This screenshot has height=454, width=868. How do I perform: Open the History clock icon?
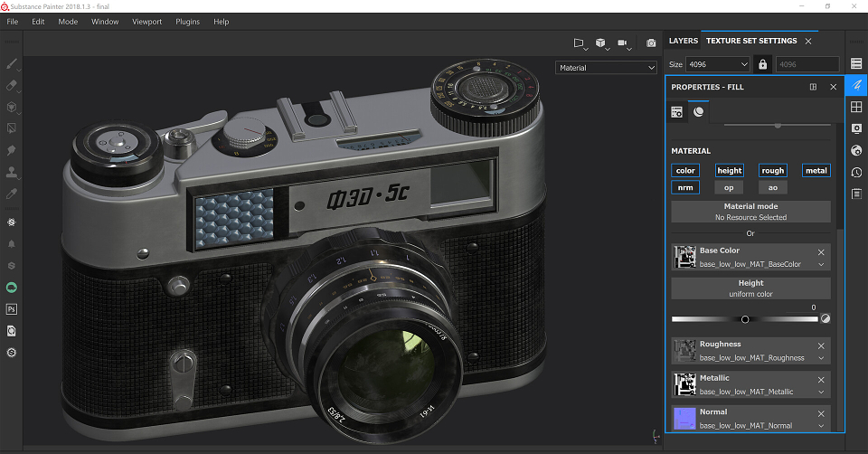pyautogui.click(x=856, y=172)
